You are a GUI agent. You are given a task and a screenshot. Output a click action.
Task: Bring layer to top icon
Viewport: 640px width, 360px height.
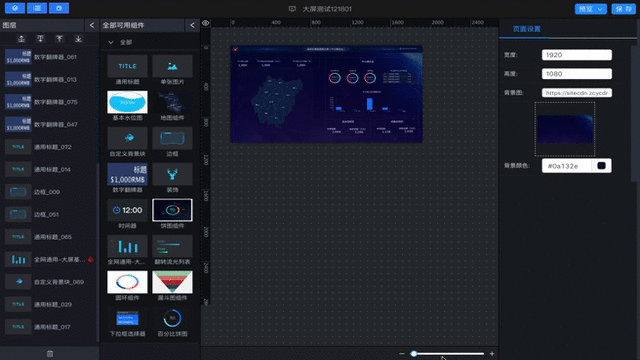point(60,39)
